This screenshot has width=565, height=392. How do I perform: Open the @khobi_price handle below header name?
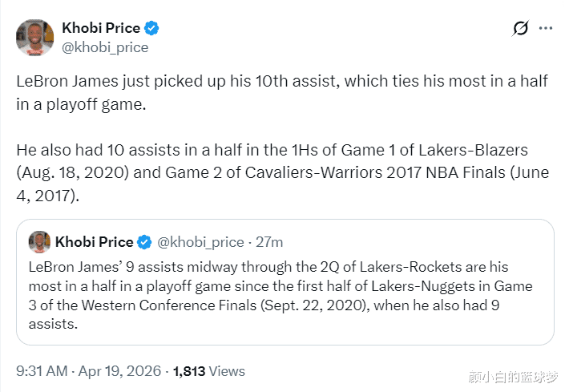tap(105, 47)
